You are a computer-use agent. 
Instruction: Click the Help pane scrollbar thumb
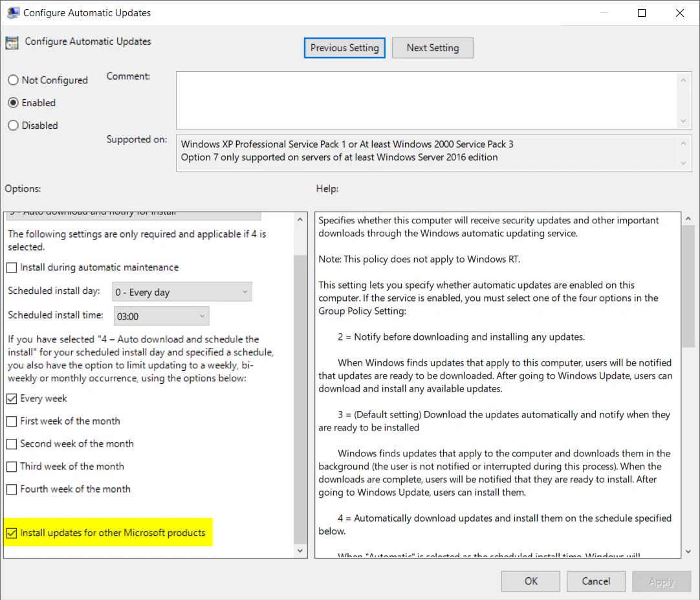[688, 286]
